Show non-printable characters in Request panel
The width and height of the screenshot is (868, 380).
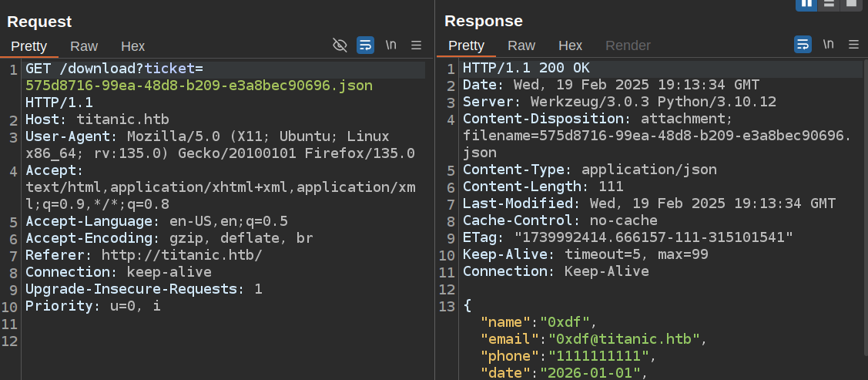point(391,45)
